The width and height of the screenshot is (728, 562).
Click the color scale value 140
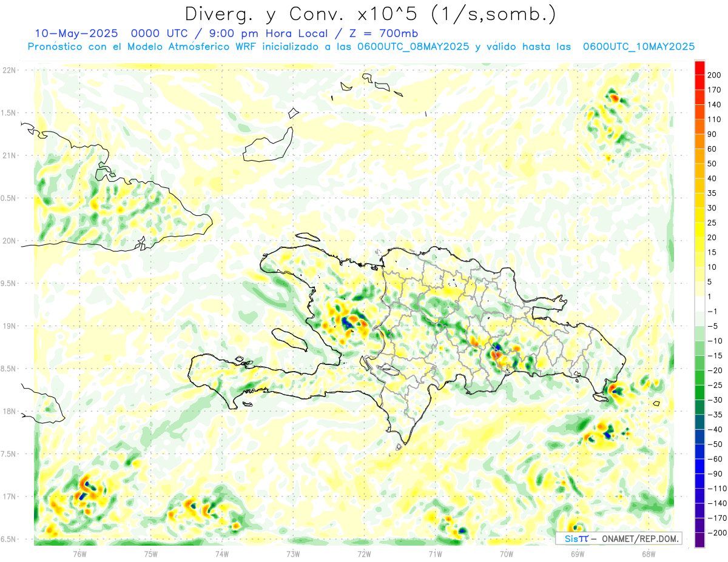(715, 105)
